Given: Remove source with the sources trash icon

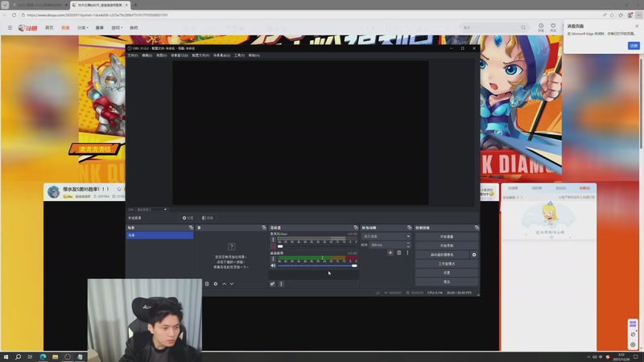Looking at the screenshot, I should pyautogui.click(x=207, y=284).
